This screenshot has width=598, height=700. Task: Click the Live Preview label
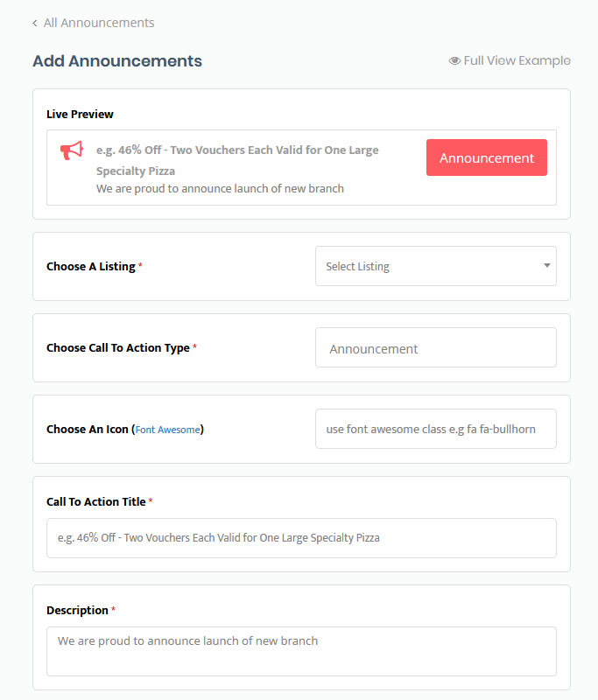(x=80, y=114)
